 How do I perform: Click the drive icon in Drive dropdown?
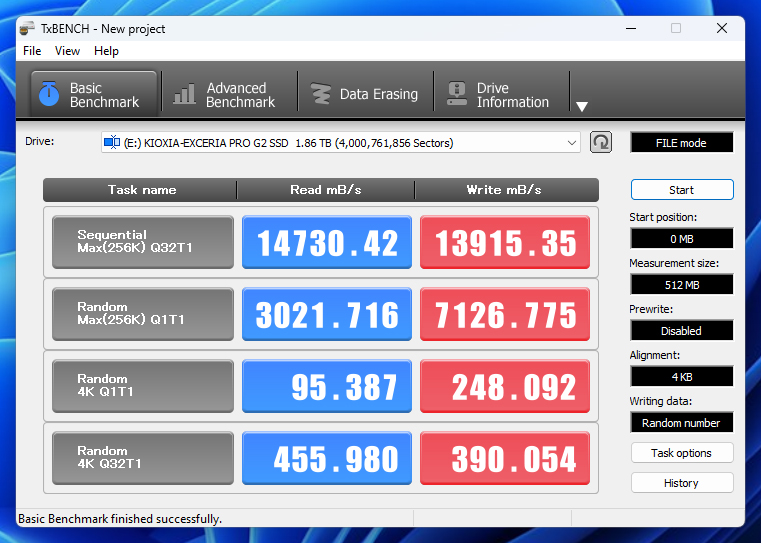coord(112,142)
